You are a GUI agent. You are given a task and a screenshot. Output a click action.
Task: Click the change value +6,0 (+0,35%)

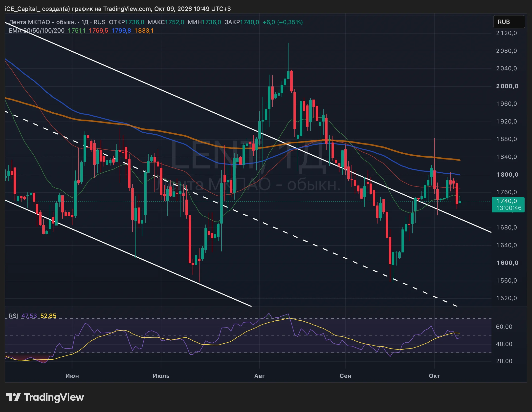[x=283, y=22]
